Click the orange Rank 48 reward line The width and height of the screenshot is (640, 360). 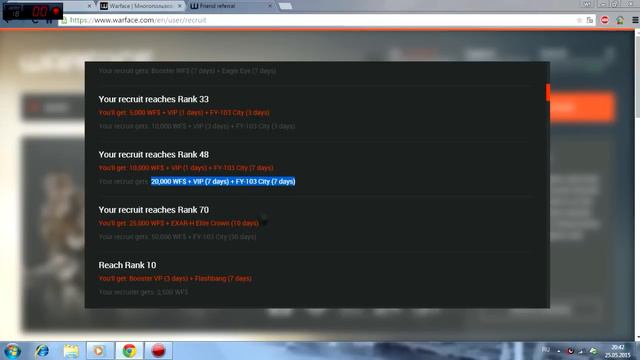coord(186,168)
